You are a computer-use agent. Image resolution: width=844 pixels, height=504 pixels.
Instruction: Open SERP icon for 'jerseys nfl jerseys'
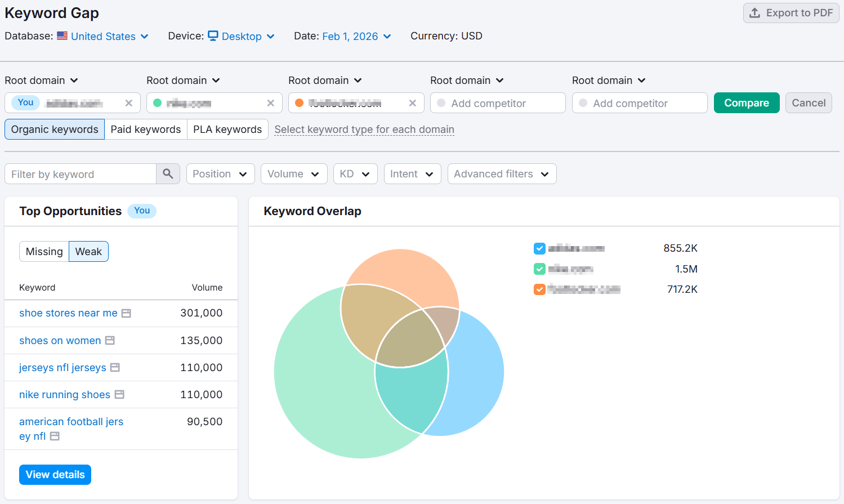(x=115, y=368)
